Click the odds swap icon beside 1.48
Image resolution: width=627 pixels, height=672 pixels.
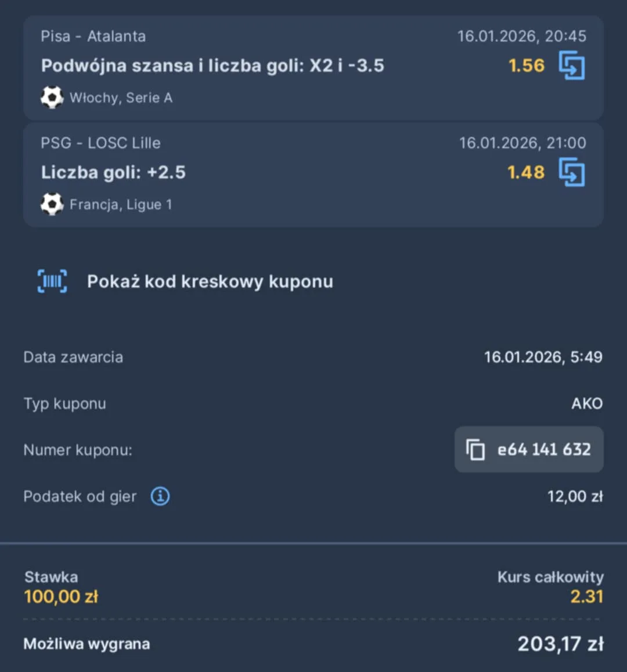click(x=572, y=172)
